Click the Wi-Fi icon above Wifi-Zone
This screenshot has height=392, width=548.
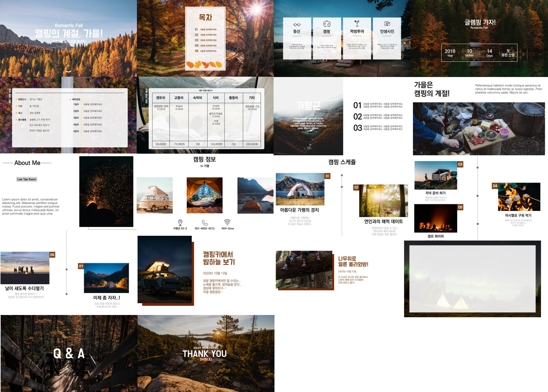coord(227,222)
